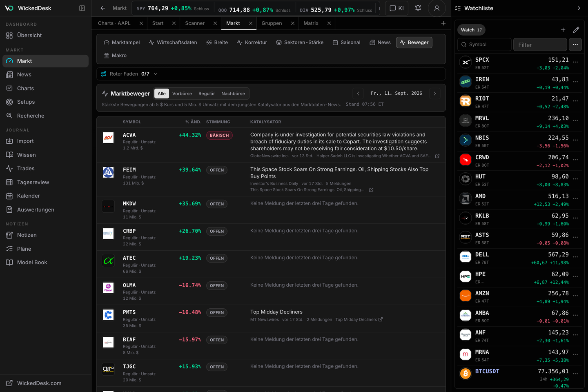The height and width of the screenshot is (392, 588).
Task: Switch to the Start tab
Action: click(x=158, y=23)
